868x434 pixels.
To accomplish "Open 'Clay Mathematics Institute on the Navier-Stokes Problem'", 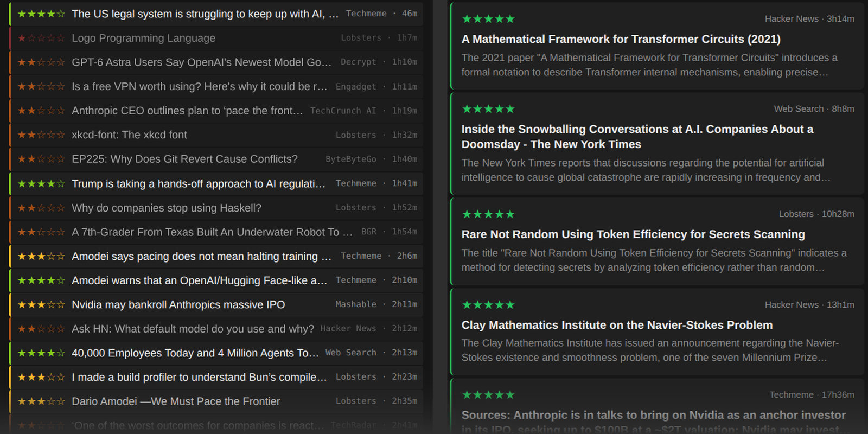I will (x=617, y=325).
